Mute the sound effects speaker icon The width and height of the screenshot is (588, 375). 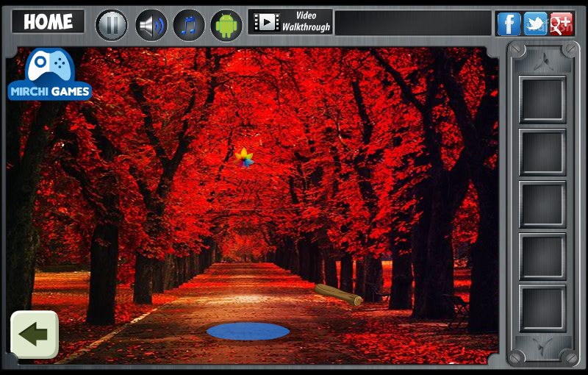pyautogui.click(x=151, y=25)
